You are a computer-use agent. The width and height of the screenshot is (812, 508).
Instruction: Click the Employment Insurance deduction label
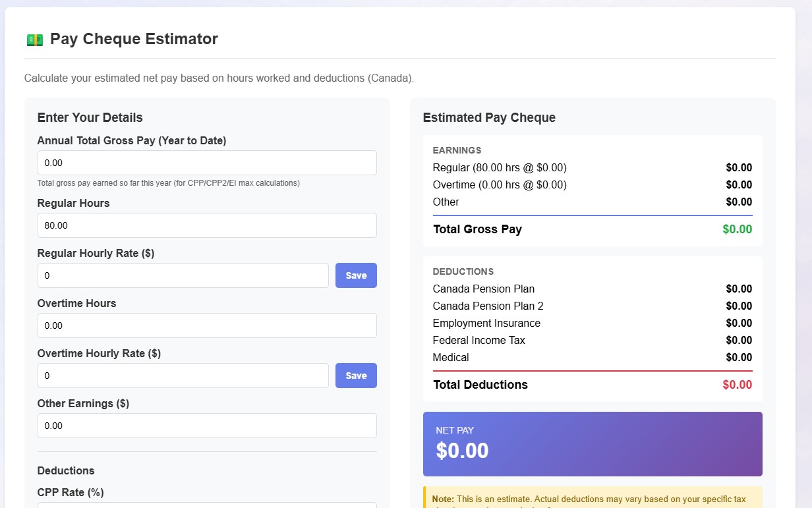click(486, 323)
